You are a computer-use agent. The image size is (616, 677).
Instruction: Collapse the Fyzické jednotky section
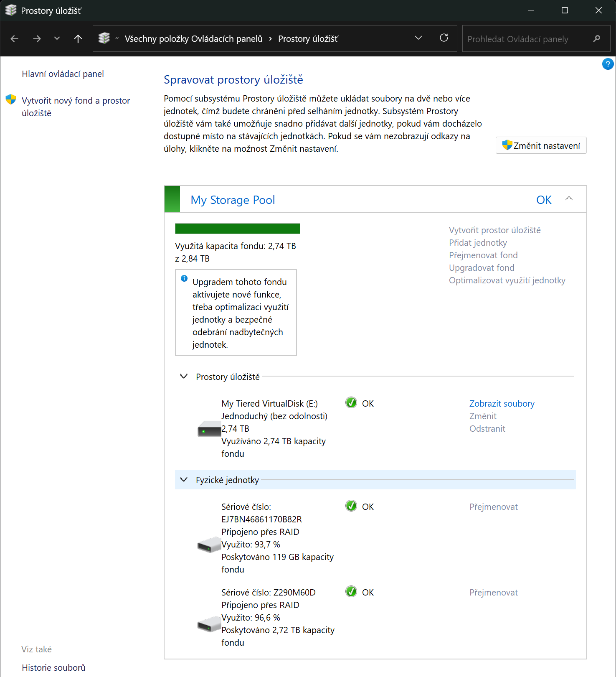(x=183, y=480)
